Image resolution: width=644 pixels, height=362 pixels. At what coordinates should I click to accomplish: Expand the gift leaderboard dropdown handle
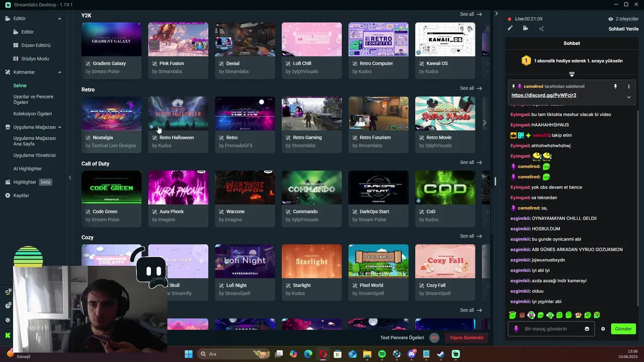(572, 74)
